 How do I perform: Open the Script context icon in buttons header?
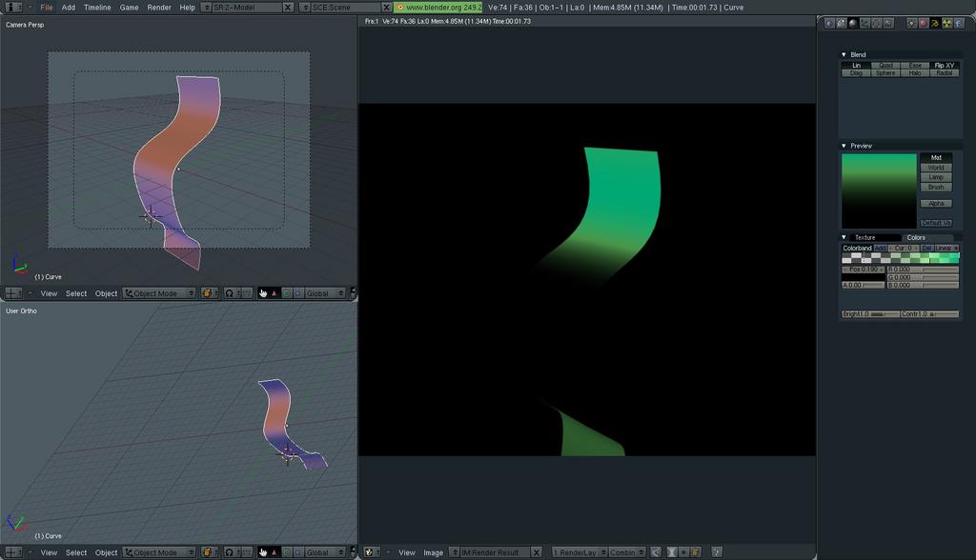(x=842, y=23)
